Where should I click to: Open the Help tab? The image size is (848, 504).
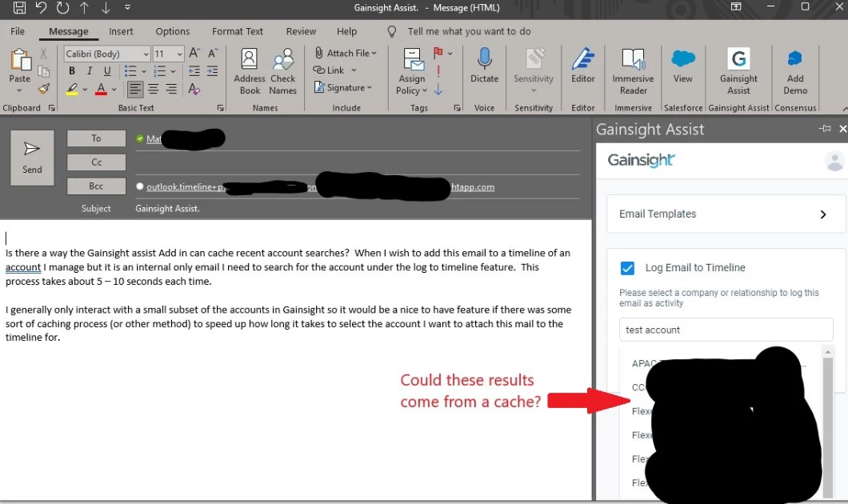346,31
